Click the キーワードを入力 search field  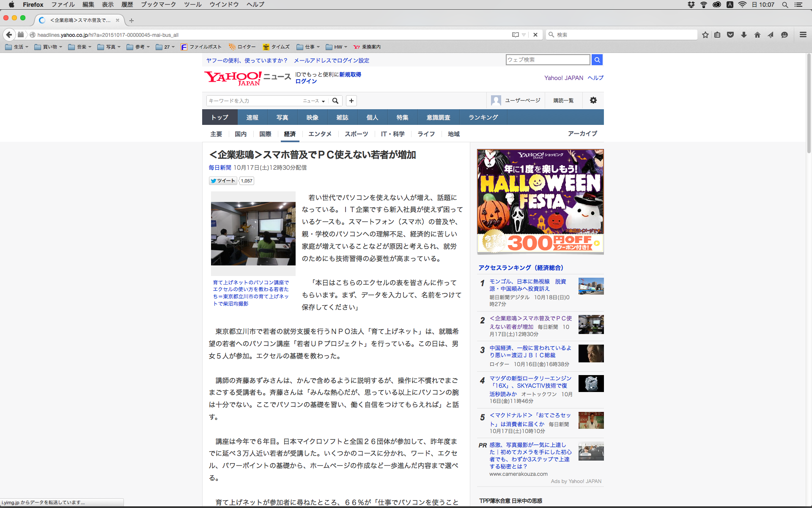point(254,101)
